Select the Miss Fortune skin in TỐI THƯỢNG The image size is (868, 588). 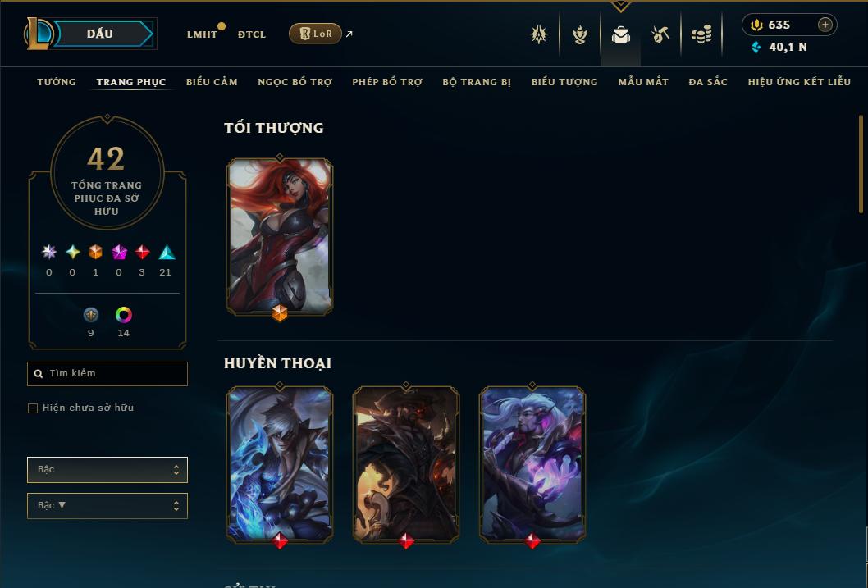pos(280,237)
